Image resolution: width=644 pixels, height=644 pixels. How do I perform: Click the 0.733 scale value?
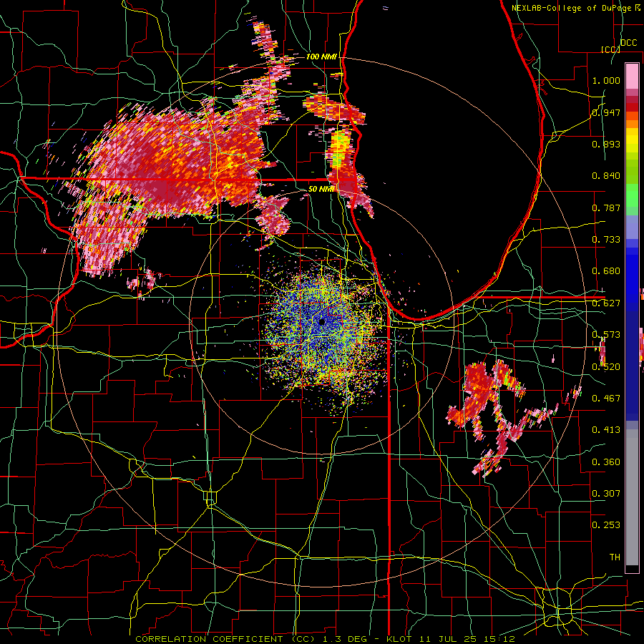point(606,240)
